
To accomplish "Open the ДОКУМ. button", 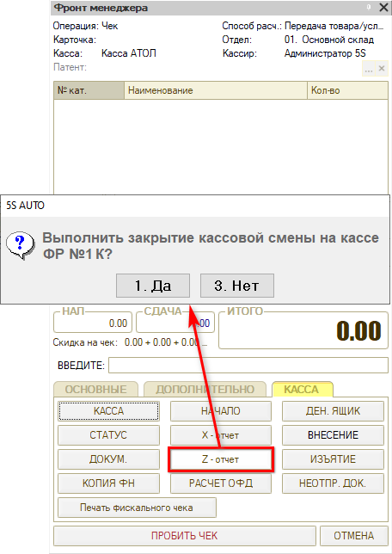I will point(108,459).
